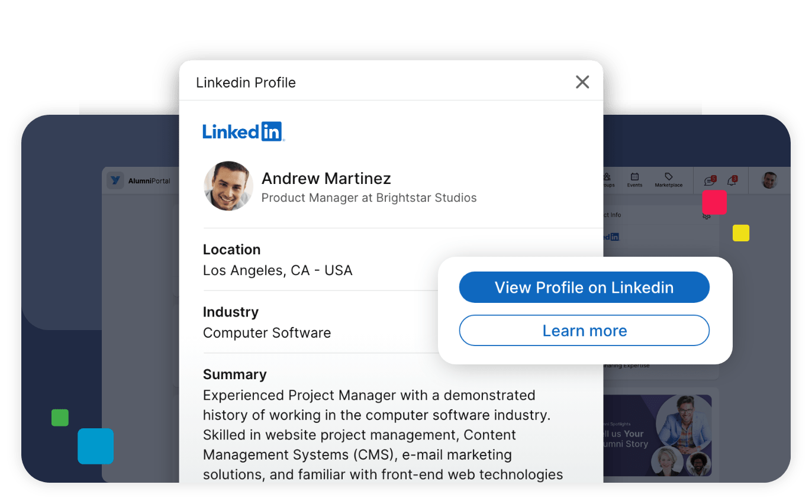Select the Andrew Martinez name heading
812x504 pixels.
[x=326, y=178]
